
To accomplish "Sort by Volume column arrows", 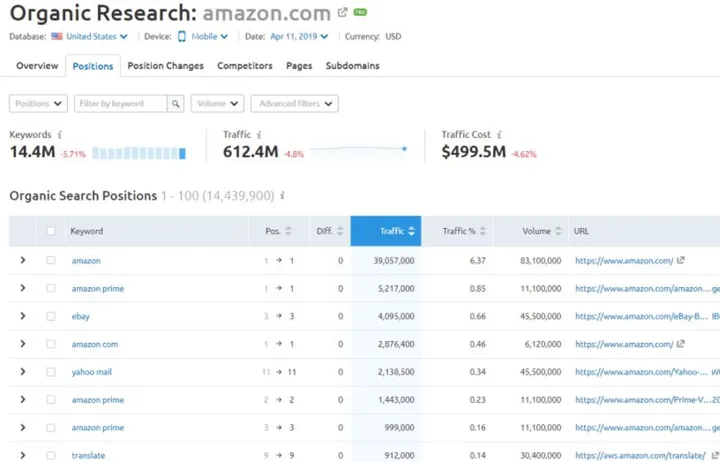I will (558, 231).
